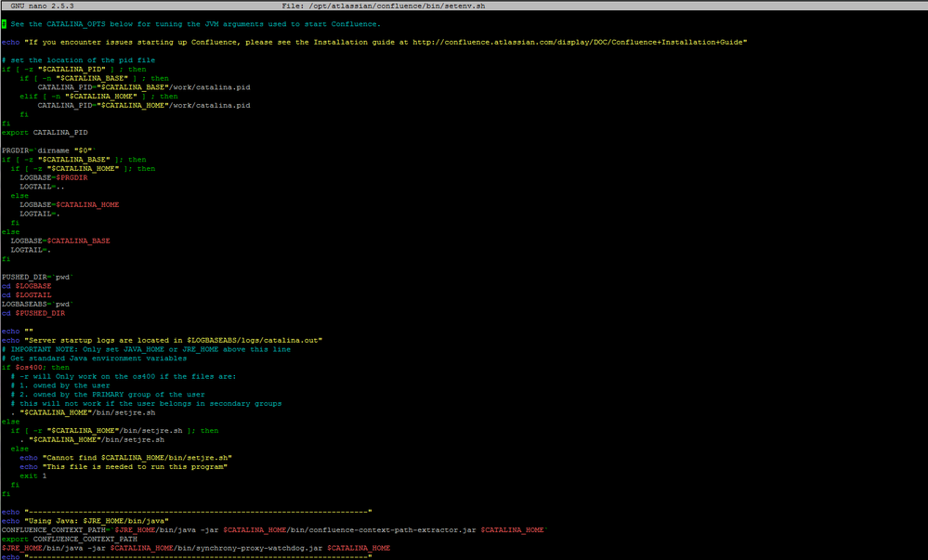Click the "exit 1" line
This screenshot has height=560, width=928.
point(33,475)
